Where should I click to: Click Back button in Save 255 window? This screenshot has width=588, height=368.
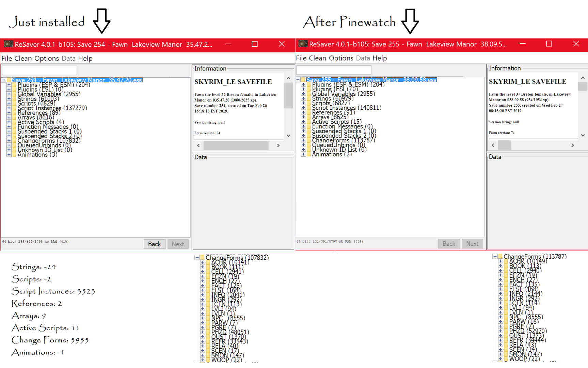coord(449,244)
